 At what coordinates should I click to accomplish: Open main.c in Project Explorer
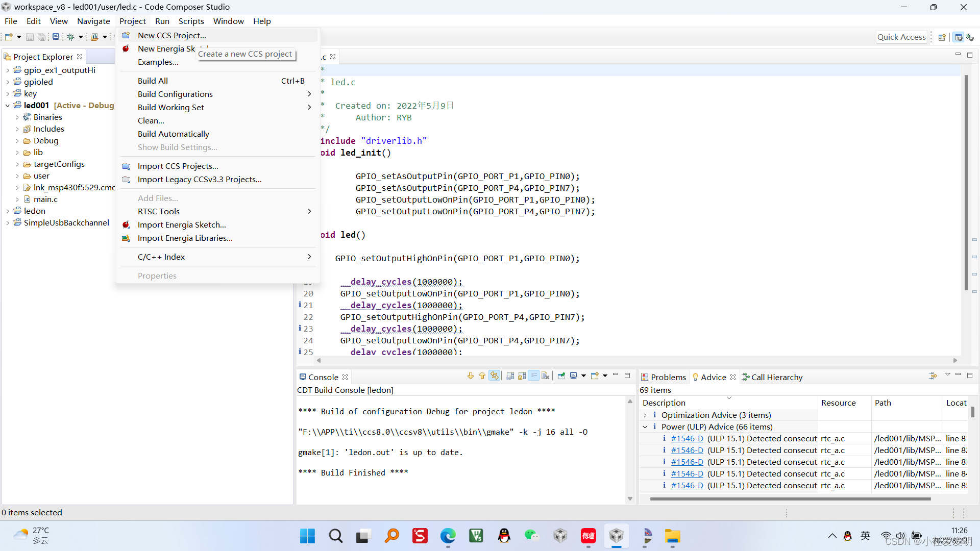(45, 199)
